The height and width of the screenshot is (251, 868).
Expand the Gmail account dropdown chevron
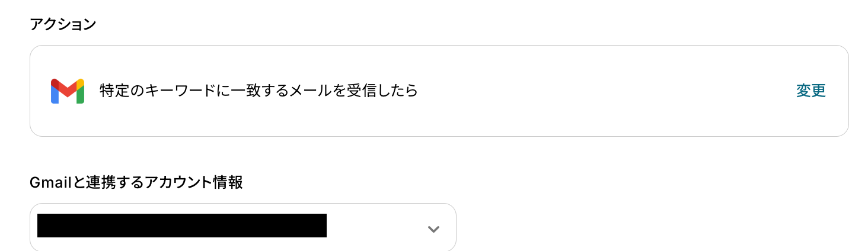click(433, 229)
